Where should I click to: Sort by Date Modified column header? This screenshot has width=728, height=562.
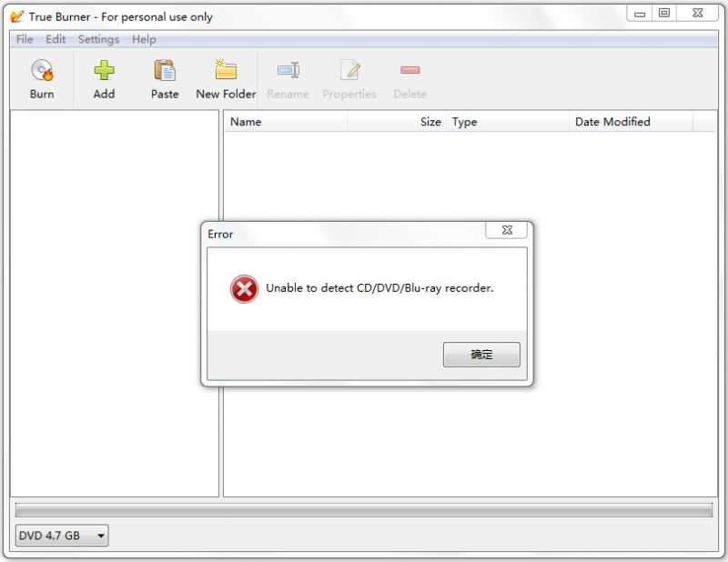pos(631,122)
